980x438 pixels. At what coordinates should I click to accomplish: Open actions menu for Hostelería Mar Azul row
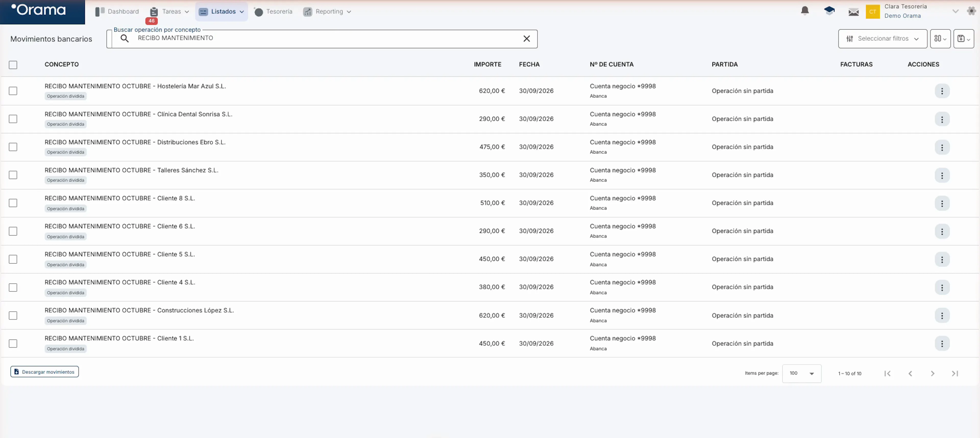pyautogui.click(x=942, y=91)
